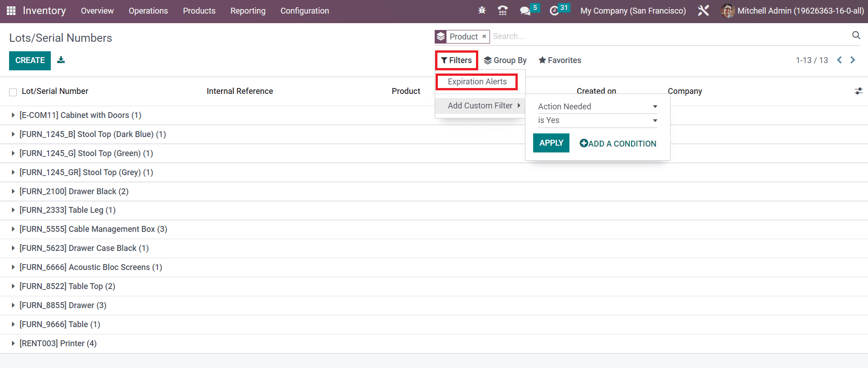868x368 pixels.
Task: Expand the [RENT003] Printer group
Action: [58, 343]
